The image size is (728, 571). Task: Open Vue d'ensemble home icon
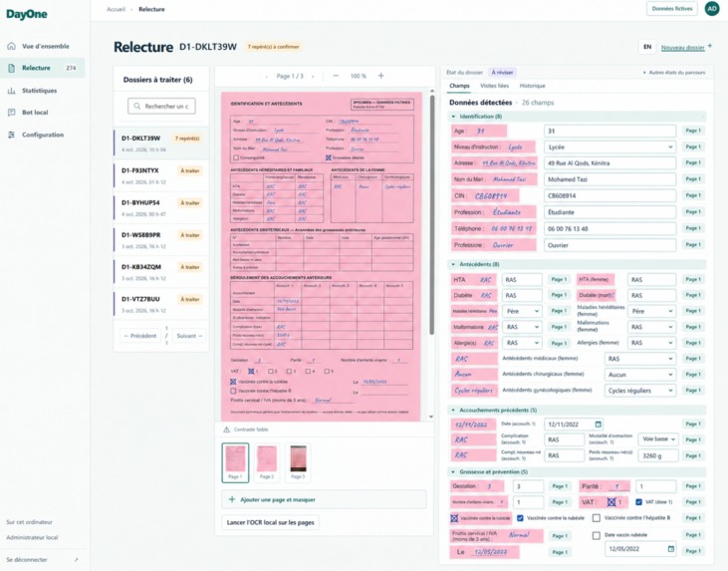coord(12,46)
